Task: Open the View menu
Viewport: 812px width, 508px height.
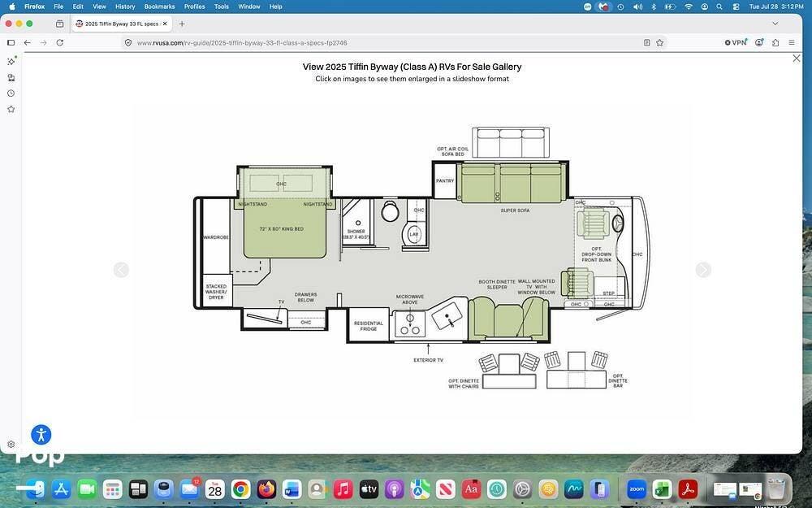Action: (99, 7)
